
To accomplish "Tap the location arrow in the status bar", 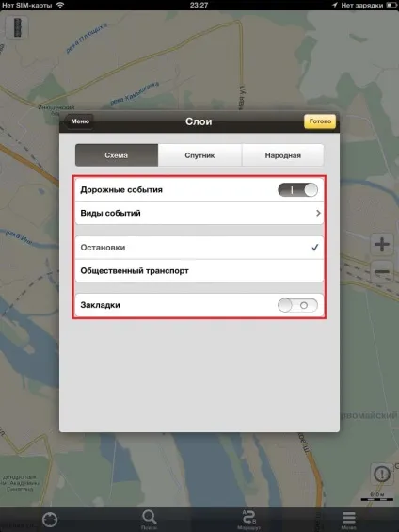I will click(x=335, y=5).
